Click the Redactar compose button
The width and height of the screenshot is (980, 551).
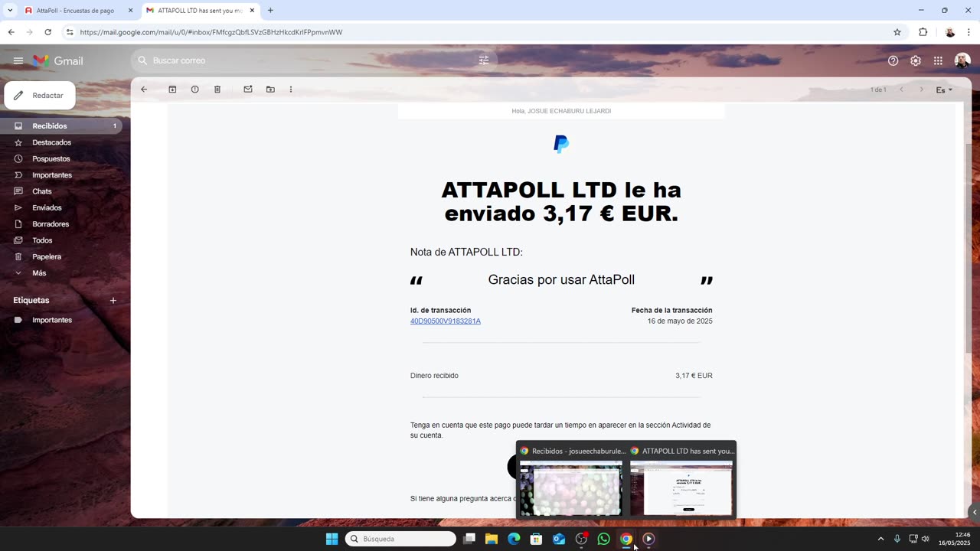(x=40, y=96)
